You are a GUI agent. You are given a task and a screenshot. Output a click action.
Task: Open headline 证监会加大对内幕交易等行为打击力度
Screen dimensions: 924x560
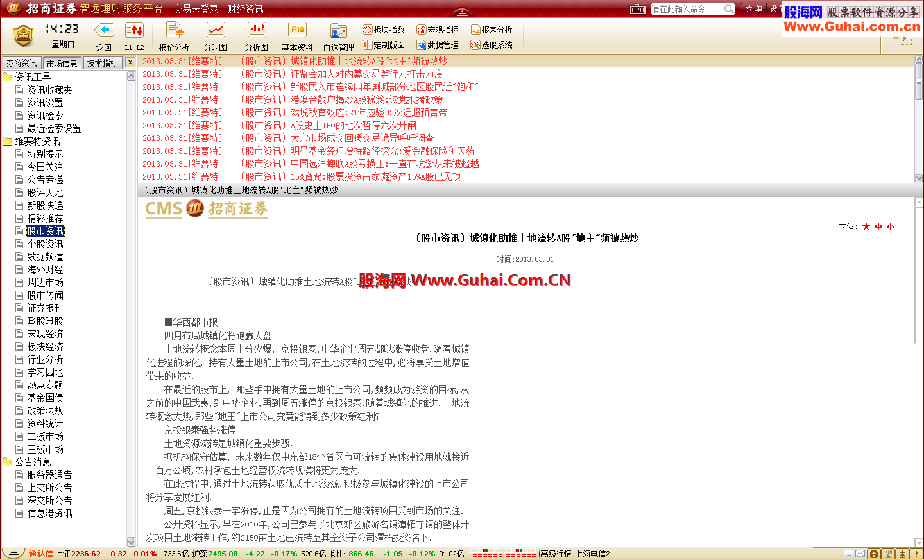pyautogui.click(x=366, y=74)
